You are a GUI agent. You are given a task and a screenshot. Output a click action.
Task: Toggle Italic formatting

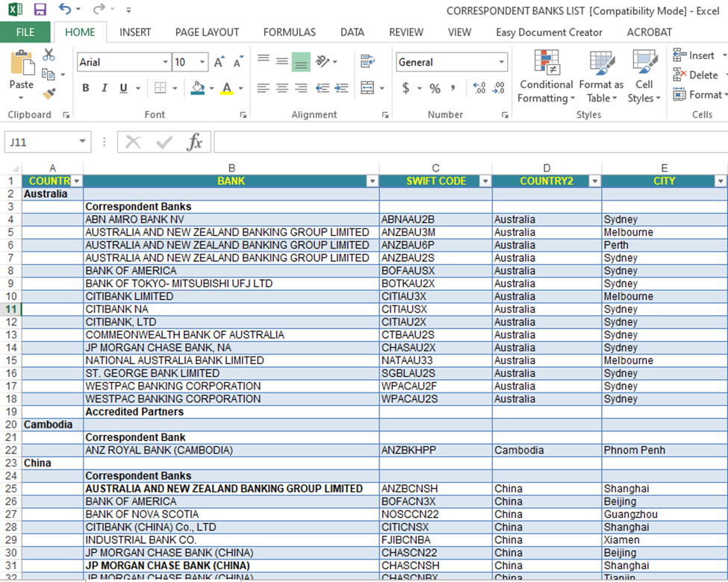coord(105,88)
